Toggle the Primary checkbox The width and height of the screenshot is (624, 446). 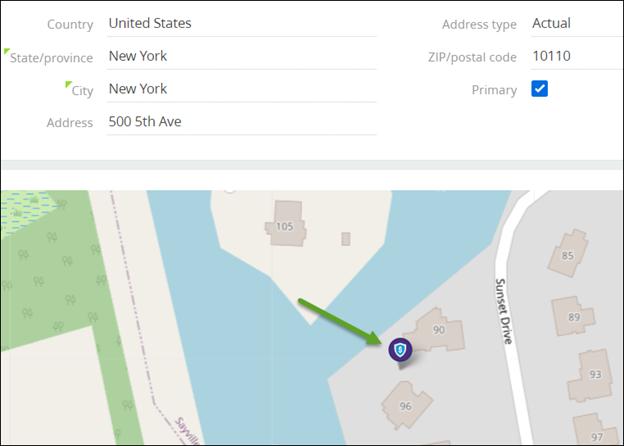tap(540, 89)
